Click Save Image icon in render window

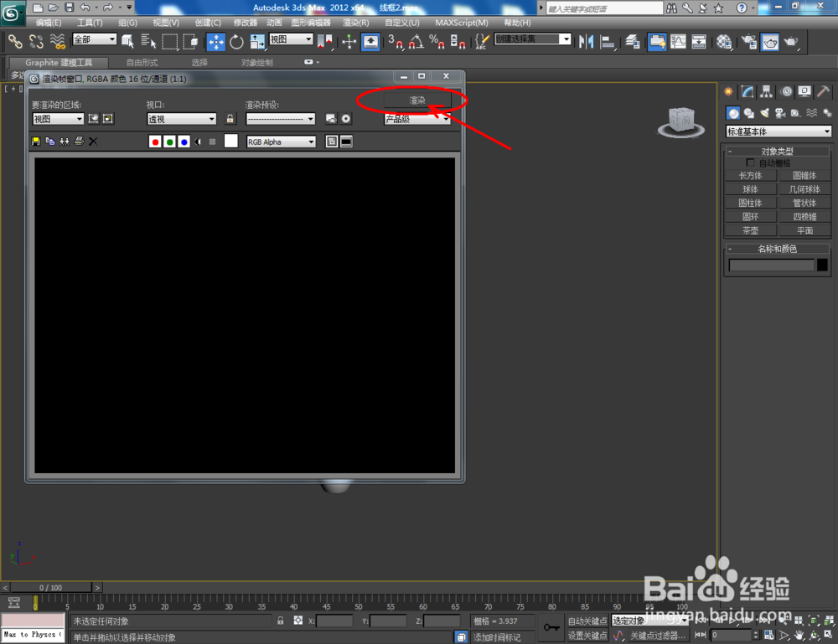coord(36,142)
